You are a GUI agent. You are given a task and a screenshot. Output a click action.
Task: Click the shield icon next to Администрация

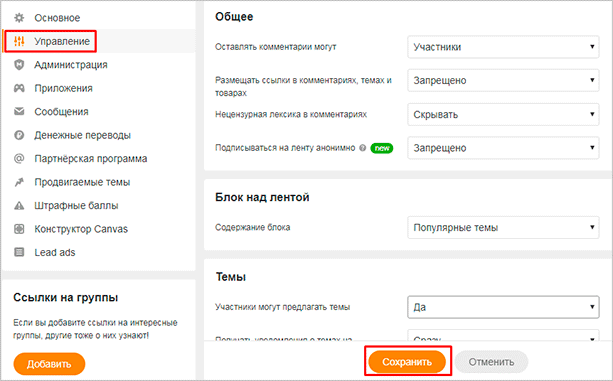coord(19,64)
